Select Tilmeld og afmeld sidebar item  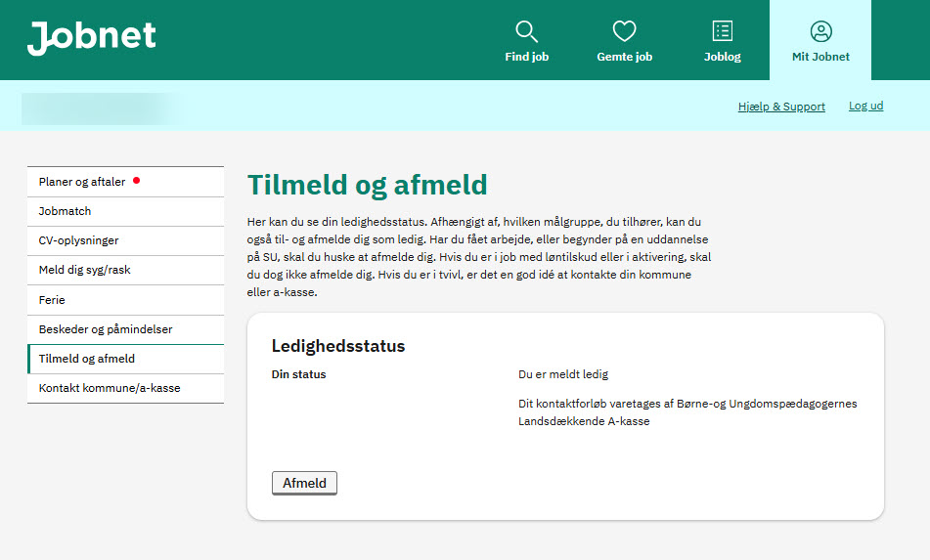(126, 359)
